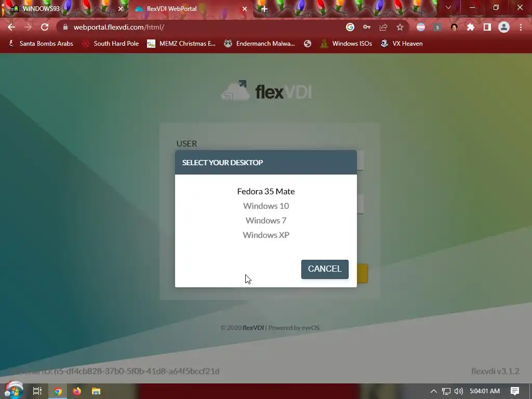532x399 pixels.
Task: Open South Hard Pole bookmark
Action: [111, 44]
